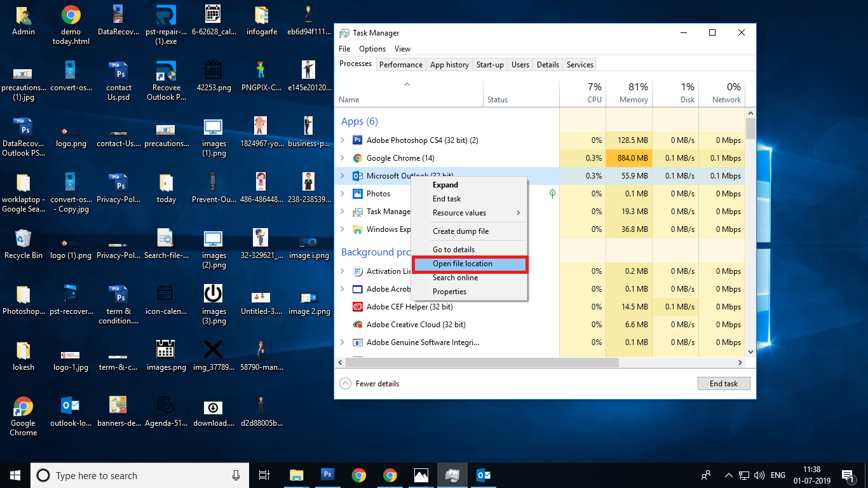Sort processes by the Disk column header
868x488 pixels.
coord(675,93)
